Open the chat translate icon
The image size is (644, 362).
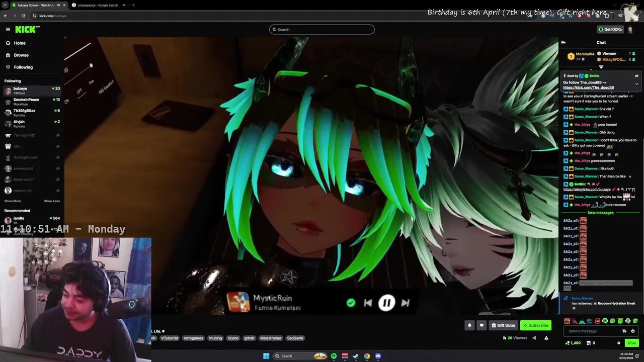[x=624, y=331]
